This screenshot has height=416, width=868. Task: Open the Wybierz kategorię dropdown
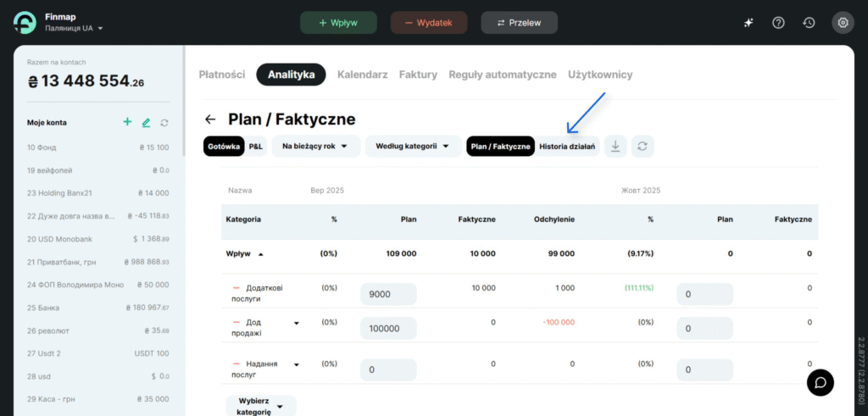click(x=260, y=405)
